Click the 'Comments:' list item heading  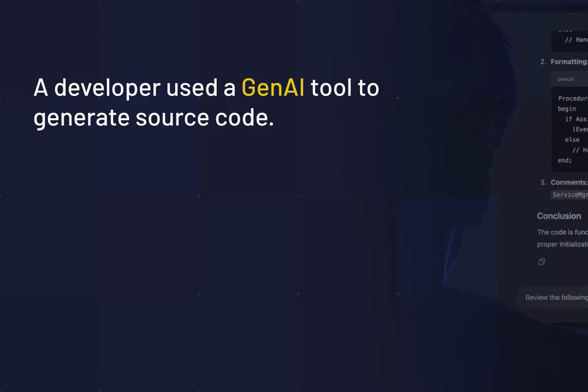tap(569, 182)
